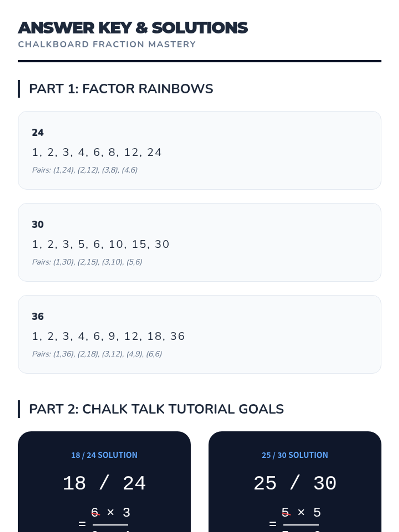
Task: Select the large '25 / 30' fraction
Action: click(x=295, y=483)
